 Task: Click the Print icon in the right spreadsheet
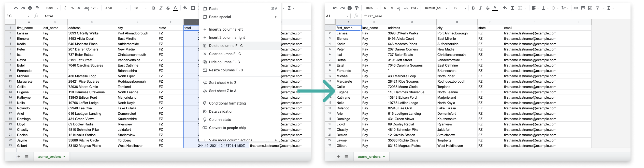coord(350,8)
